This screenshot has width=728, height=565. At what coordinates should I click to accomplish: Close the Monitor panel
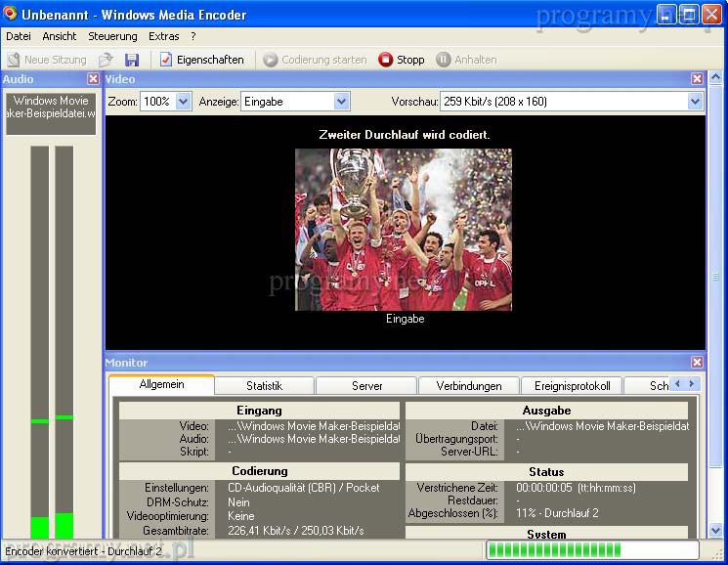click(x=697, y=363)
